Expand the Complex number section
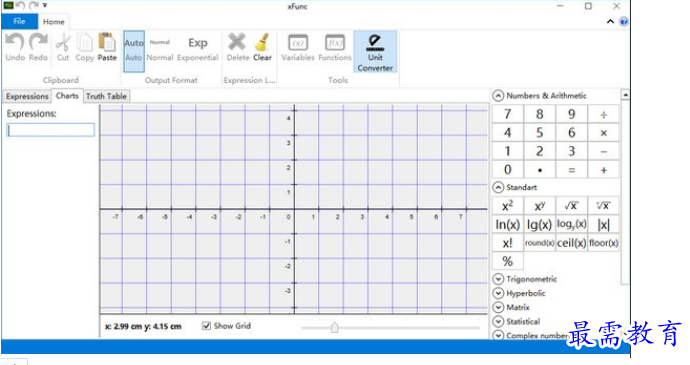This screenshot has height=365, width=690. click(498, 335)
